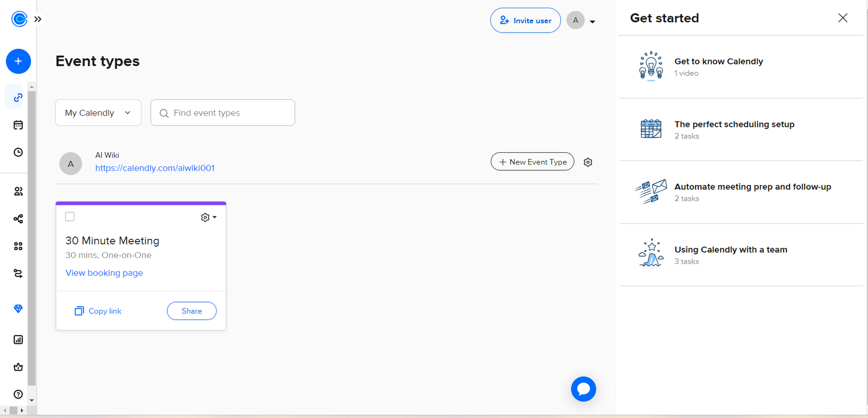The width and height of the screenshot is (868, 418).
Task: Click the New Event Type button
Action: point(532,162)
